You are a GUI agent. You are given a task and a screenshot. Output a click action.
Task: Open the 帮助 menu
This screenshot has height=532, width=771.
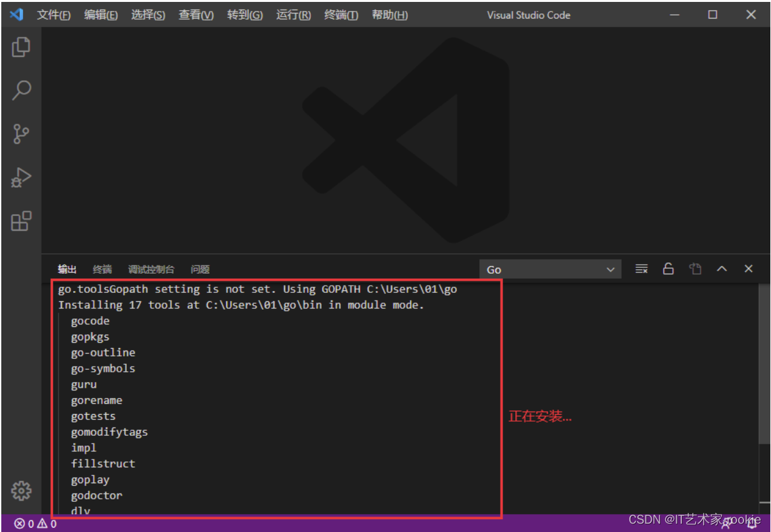pos(390,15)
